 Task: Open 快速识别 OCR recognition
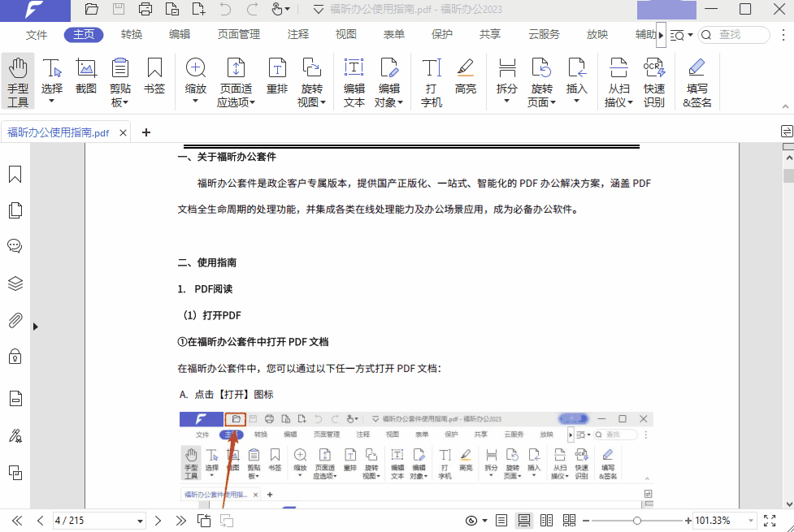pos(654,79)
